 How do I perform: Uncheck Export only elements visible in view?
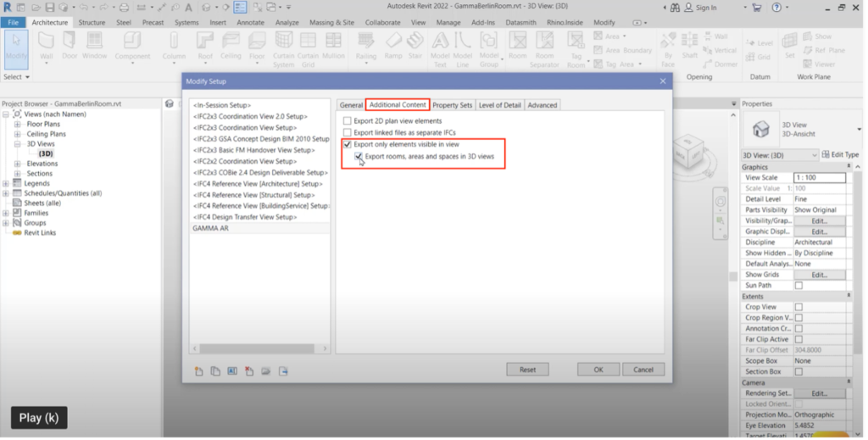pyautogui.click(x=347, y=144)
